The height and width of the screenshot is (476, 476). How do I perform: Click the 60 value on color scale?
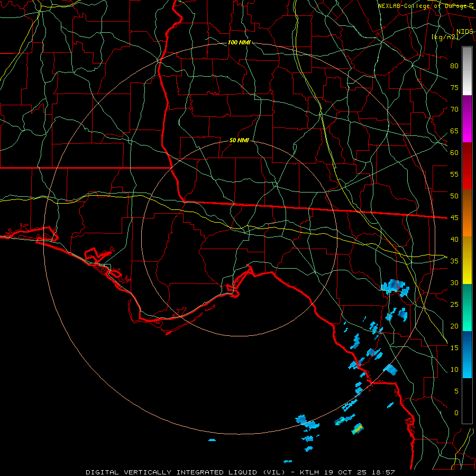click(x=454, y=153)
